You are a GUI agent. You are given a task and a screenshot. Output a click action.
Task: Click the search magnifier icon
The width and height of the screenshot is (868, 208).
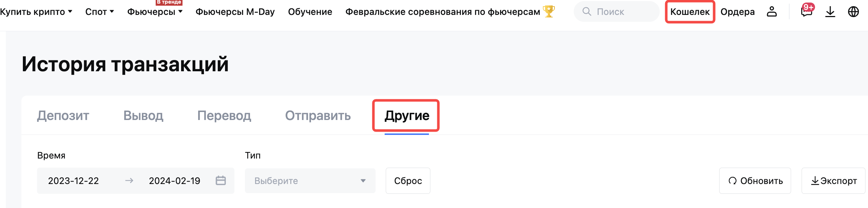[x=586, y=12]
